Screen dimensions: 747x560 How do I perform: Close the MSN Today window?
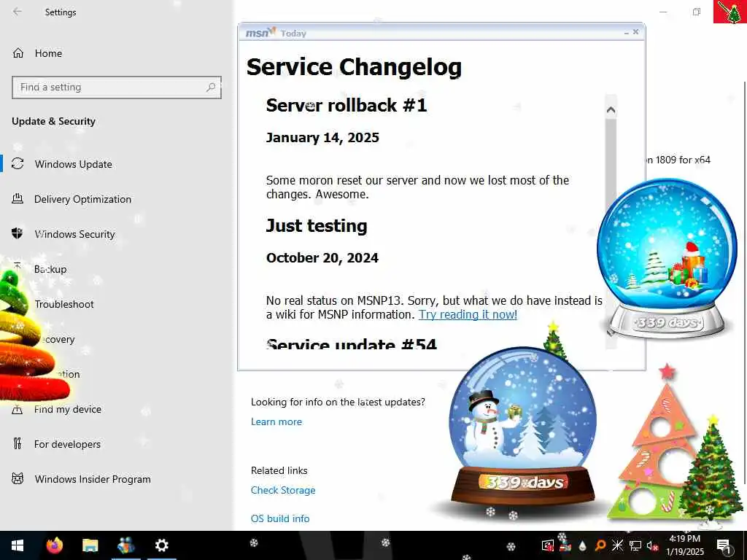pos(635,32)
